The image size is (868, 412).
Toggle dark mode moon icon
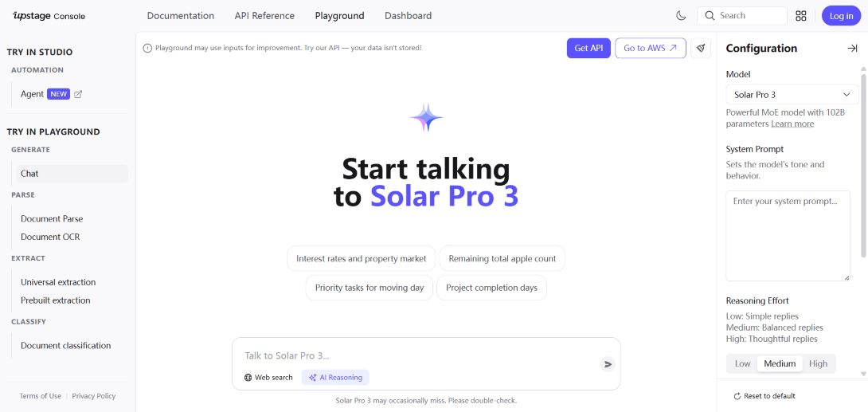(681, 15)
